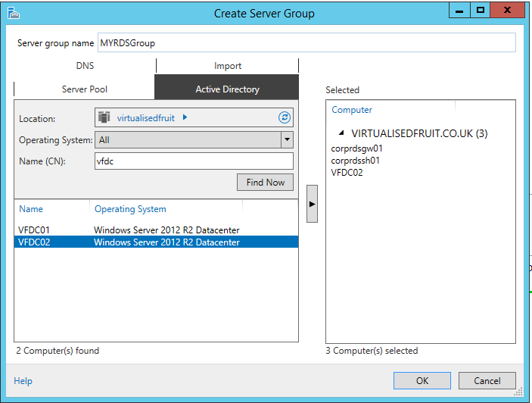Image resolution: width=532 pixels, height=403 pixels.
Task: Open the Operating System dropdown
Action: (x=287, y=139)
